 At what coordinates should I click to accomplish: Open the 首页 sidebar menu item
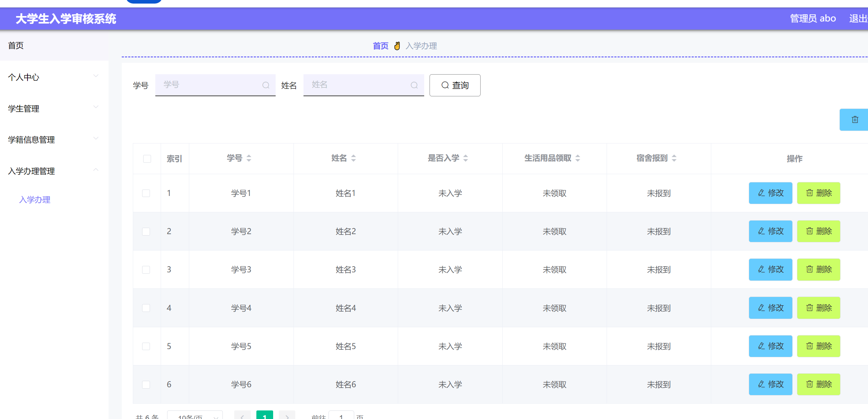coord(15,46)
